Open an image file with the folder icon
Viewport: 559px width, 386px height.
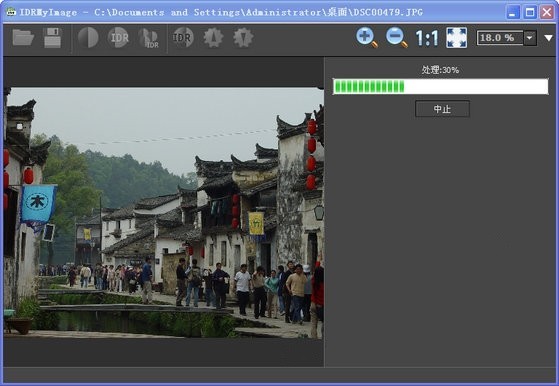point(23,37)
